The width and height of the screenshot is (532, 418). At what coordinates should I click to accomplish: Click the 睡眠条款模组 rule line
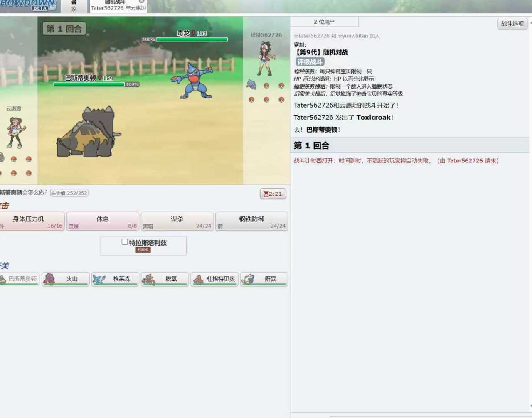(343, 86)
